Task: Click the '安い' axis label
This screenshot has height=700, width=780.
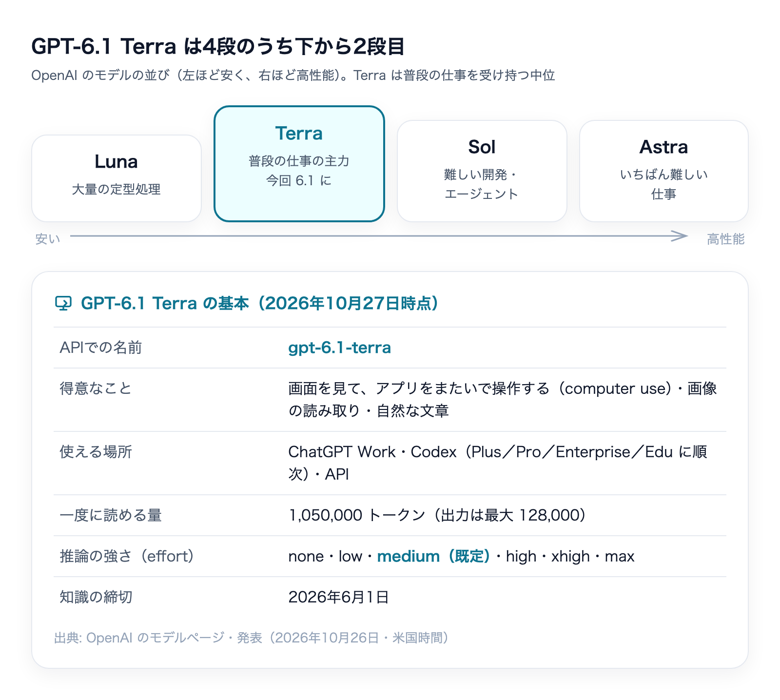Action: [48, 239]
